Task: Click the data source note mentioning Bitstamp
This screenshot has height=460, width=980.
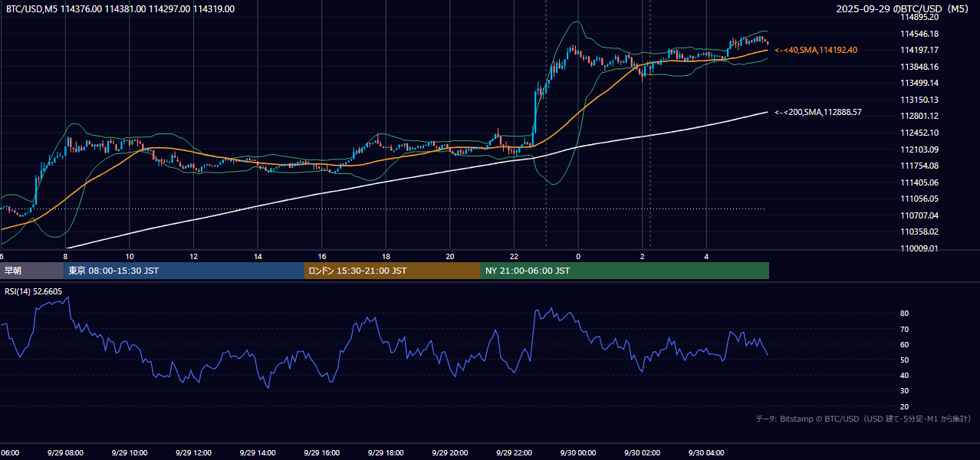Action: pos(863,419)
